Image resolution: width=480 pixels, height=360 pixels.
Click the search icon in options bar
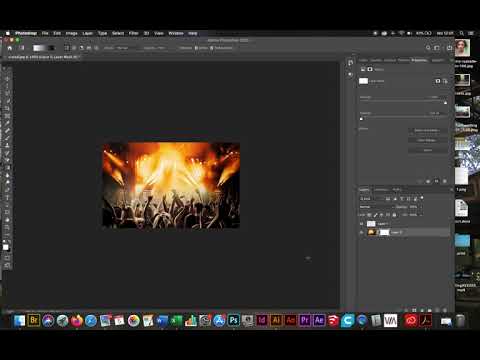428,48
